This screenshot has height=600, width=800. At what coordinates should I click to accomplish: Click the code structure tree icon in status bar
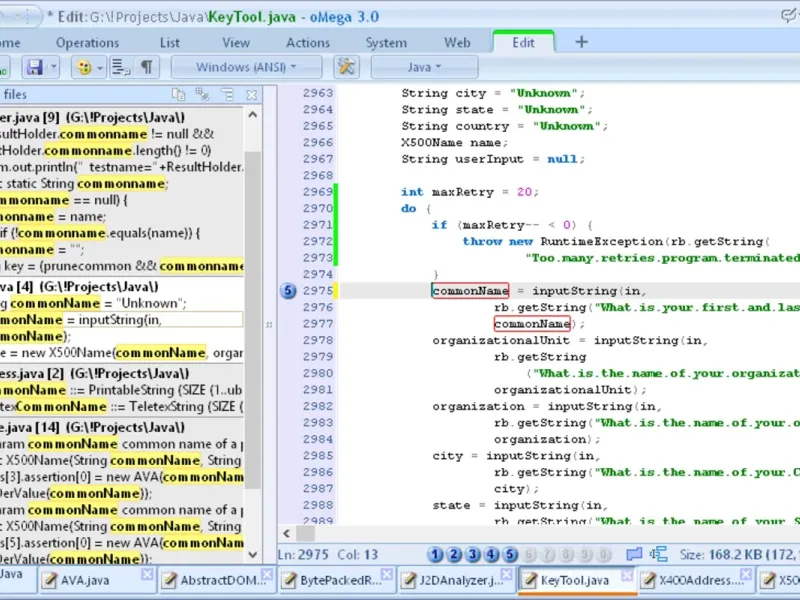pos(659,554)
